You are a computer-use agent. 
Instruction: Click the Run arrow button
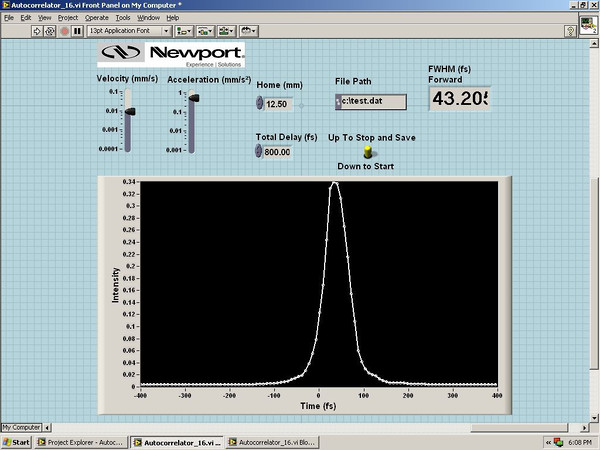37,31
